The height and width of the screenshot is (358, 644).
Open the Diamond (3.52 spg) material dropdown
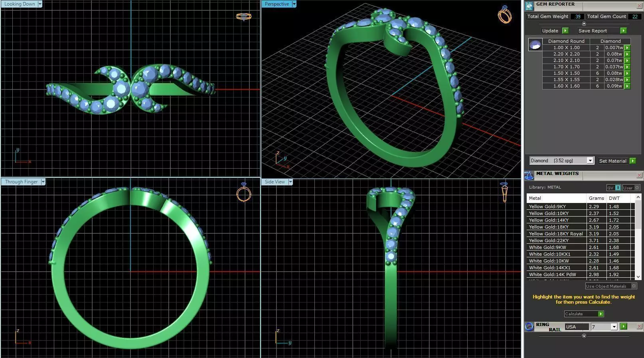(590, 161)
